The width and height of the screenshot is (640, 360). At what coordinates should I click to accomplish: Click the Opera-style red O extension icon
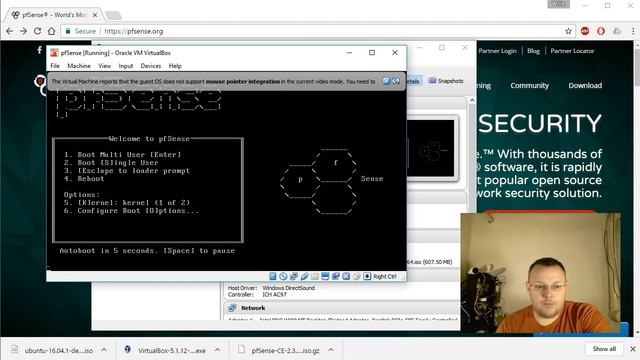click(x=601, y=31)
